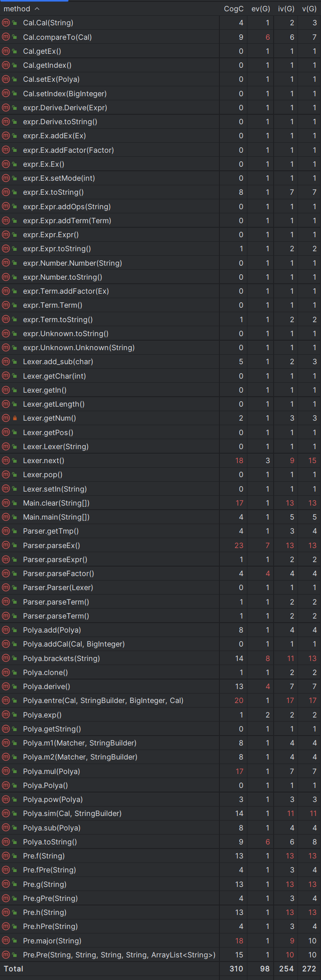Sort by the iv(G) column header
Image resolution: width=321 pixels, height=980 pixels.
(x=286, y=9)
